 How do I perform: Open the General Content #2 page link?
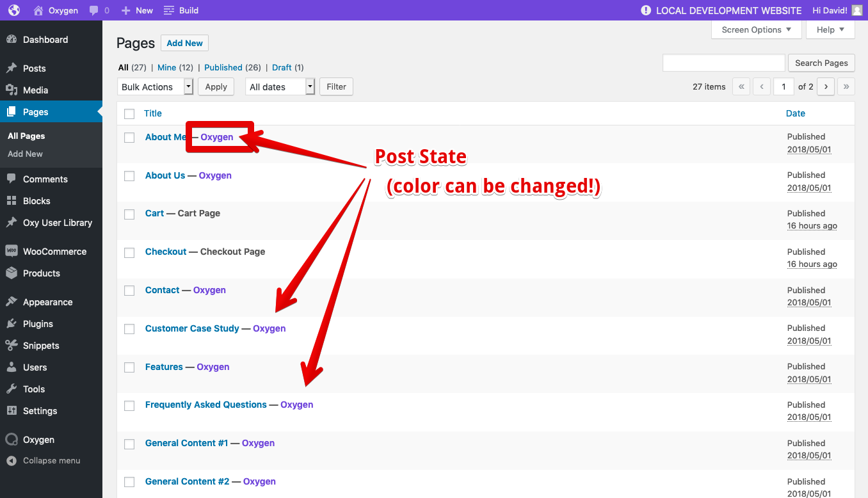click(x=187, y=481)
